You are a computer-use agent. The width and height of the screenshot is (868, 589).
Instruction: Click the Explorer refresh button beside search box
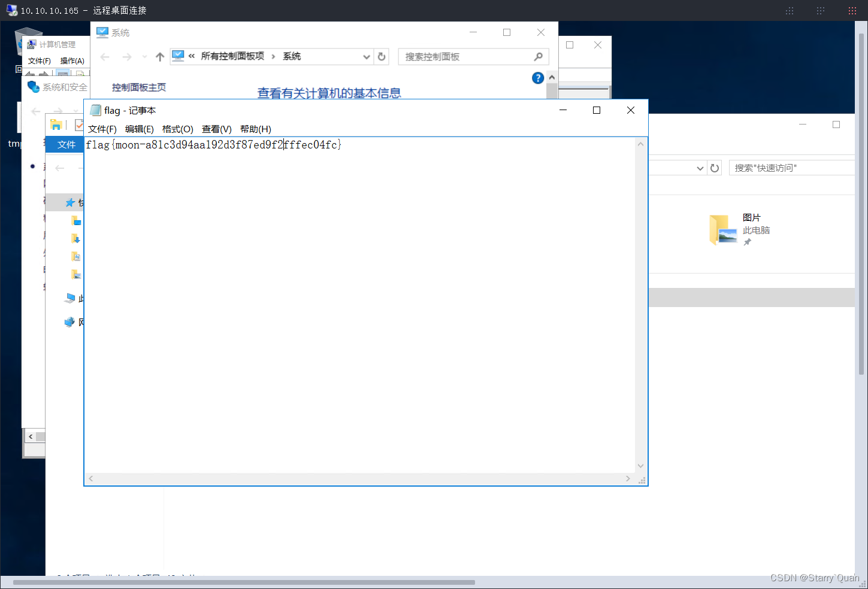pos(715,168)
